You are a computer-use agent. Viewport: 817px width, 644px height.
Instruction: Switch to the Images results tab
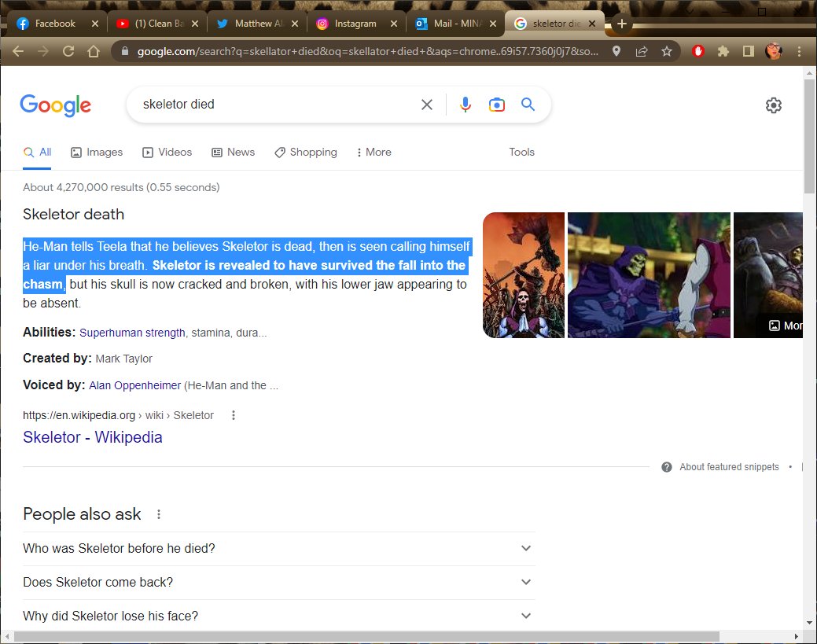coord(97,152)
